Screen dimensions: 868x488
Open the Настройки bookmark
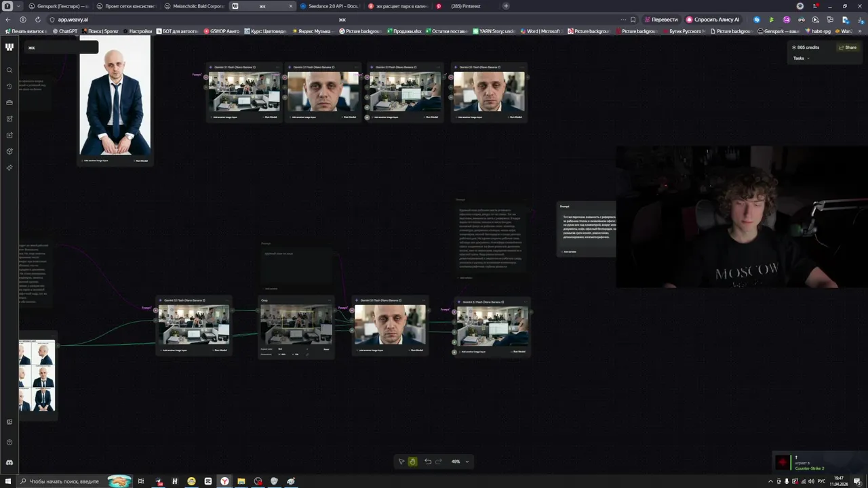pos(138,31)
